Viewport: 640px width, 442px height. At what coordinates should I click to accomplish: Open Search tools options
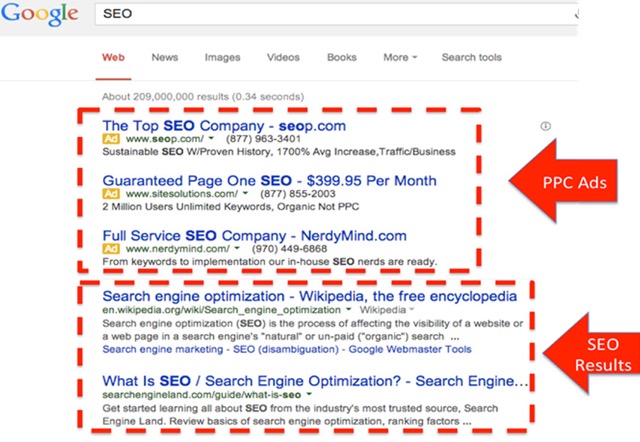[471, 58]
